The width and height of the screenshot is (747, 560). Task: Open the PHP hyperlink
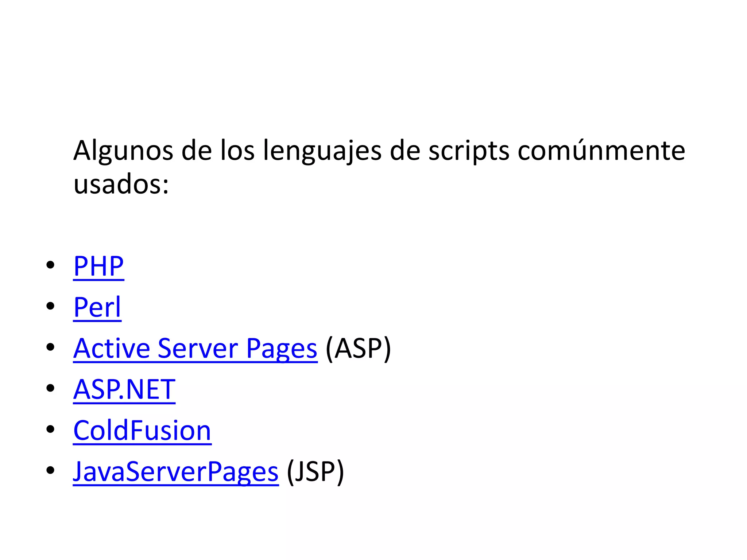click(x=98, y=267)
